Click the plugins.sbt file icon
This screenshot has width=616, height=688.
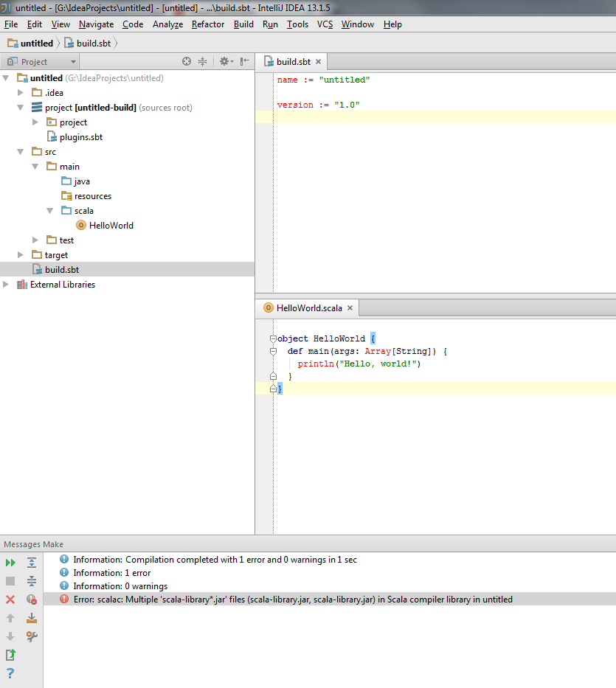[52, 137]
